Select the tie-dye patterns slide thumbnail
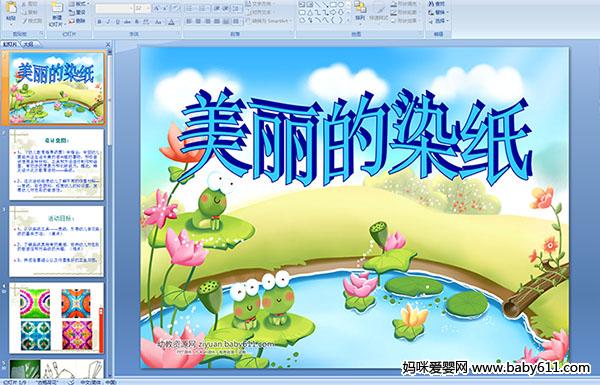This screenshot has height=385, width=600. (x=56, y=318)
